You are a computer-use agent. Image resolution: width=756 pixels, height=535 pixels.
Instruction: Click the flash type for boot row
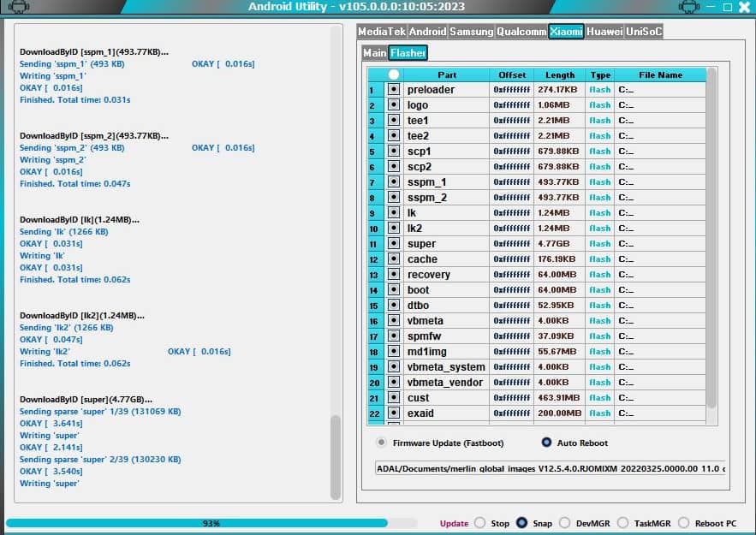(x=600, y=290)
